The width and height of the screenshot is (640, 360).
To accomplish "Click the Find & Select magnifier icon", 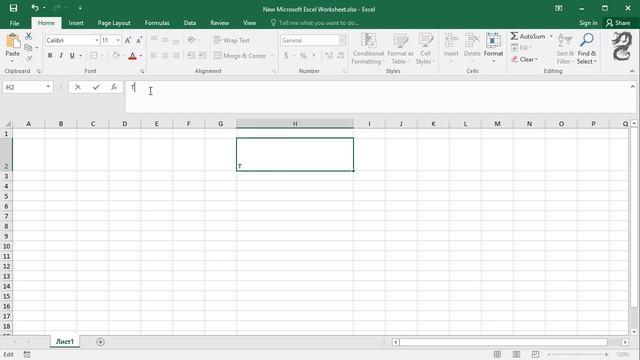I will pos(587,40).
